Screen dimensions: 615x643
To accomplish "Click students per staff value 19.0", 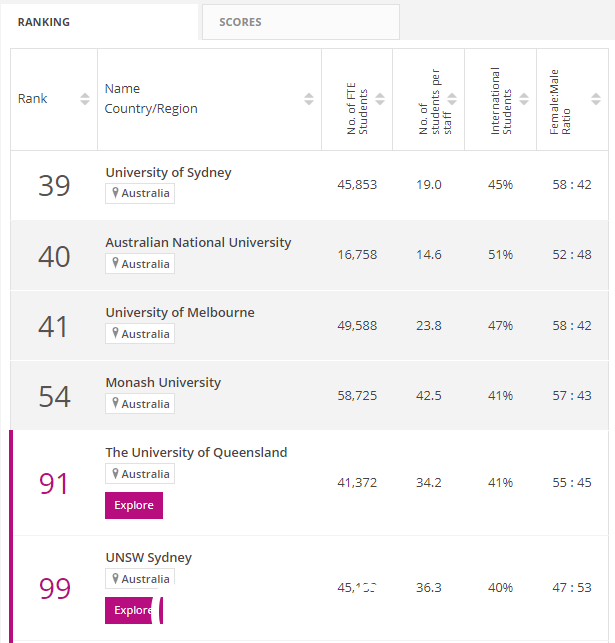I will pos(429,185).
